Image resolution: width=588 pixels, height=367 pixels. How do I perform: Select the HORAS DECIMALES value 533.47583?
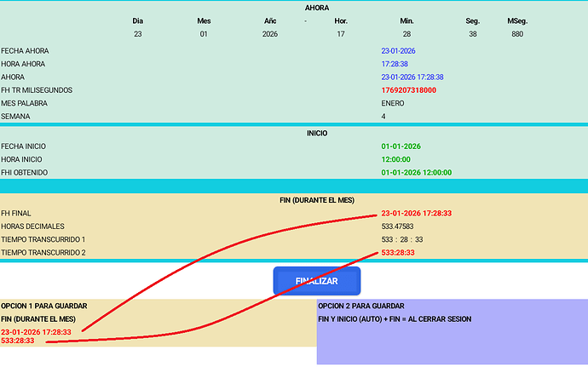tap(397, 227)
